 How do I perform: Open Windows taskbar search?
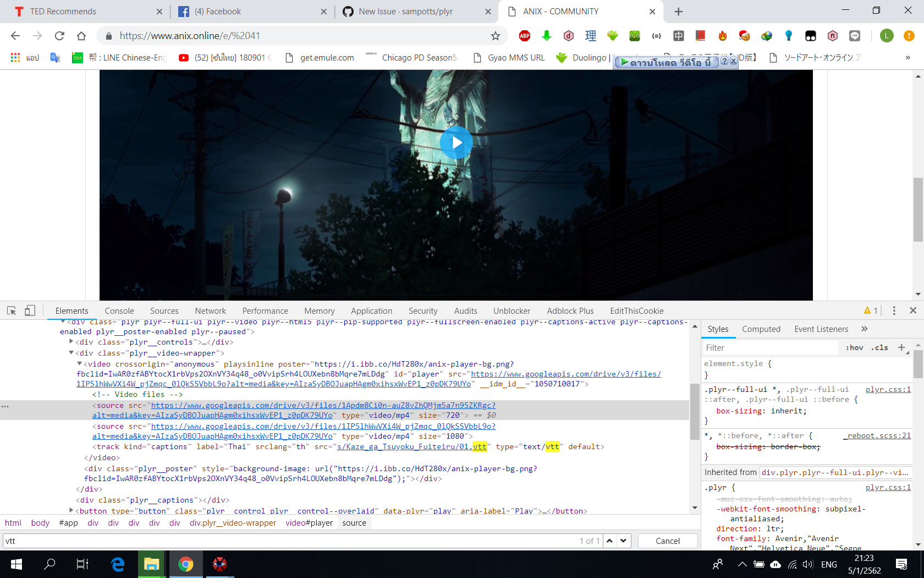click(x=50, y=564)
